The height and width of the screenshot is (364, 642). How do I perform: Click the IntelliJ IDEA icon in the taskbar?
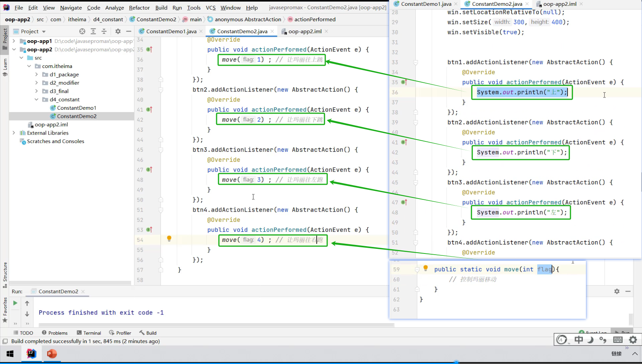click(31, 354)
